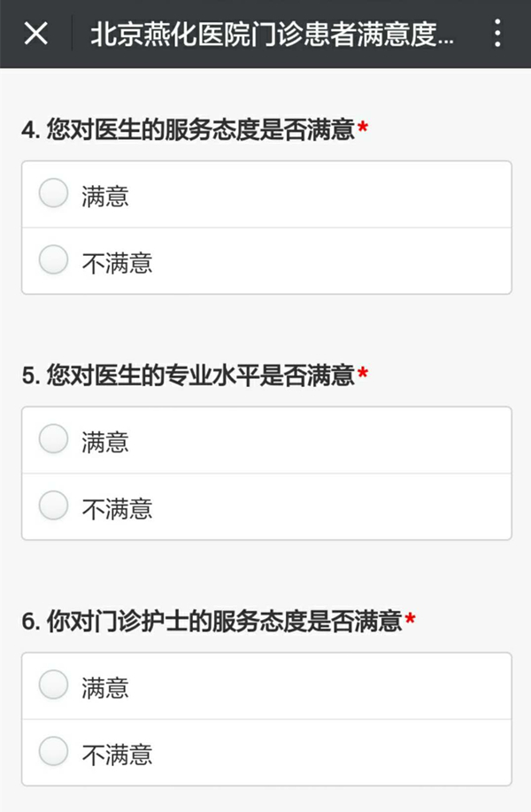
Task: Open the three-dot more options menu
Action: [x=496, y=34]
